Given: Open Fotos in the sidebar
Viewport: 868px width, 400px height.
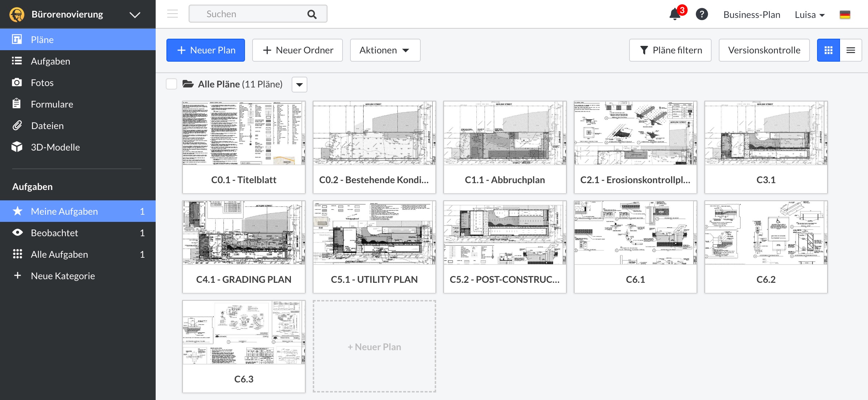Looking at the screenshot, I should coord(78,82).
